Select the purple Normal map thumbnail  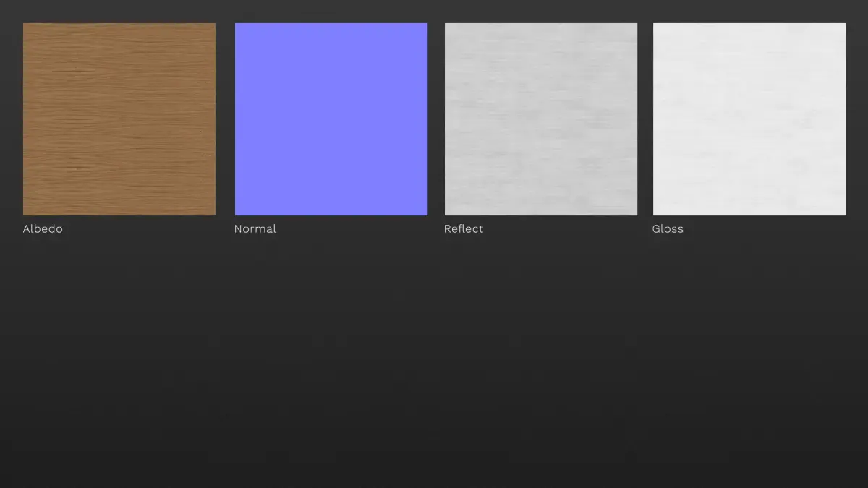331,119
